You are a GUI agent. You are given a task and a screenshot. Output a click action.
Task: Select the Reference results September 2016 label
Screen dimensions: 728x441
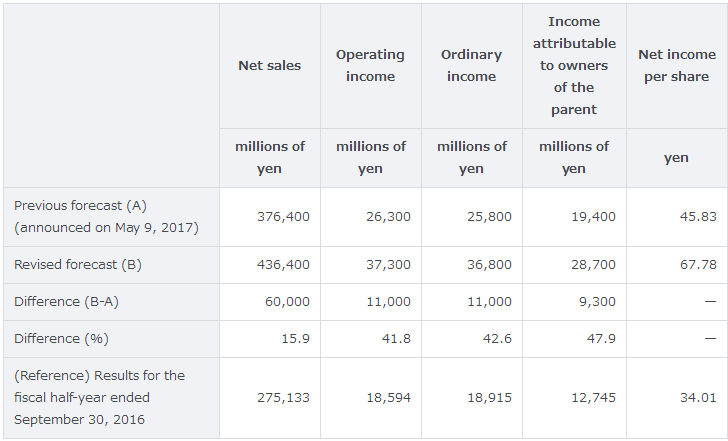99,397
